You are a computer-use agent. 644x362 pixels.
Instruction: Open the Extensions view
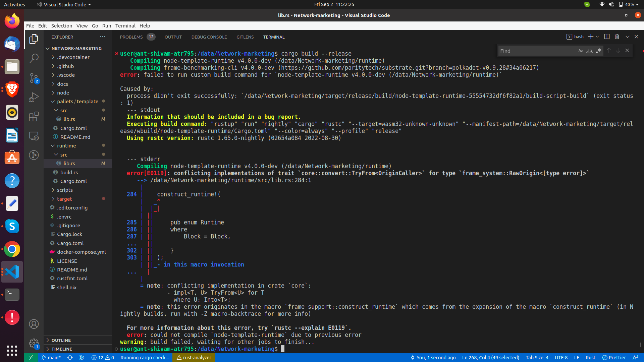[34, 117]
